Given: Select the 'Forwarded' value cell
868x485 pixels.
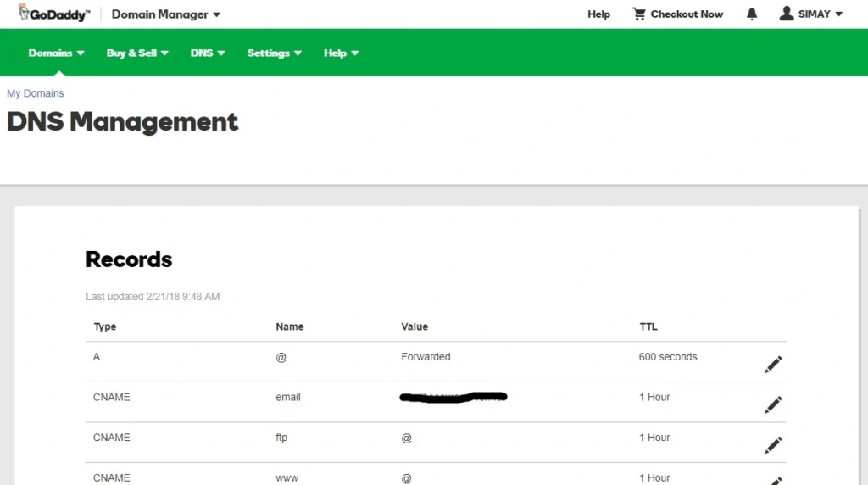Looking at the screenshot, I should point(426,357).
